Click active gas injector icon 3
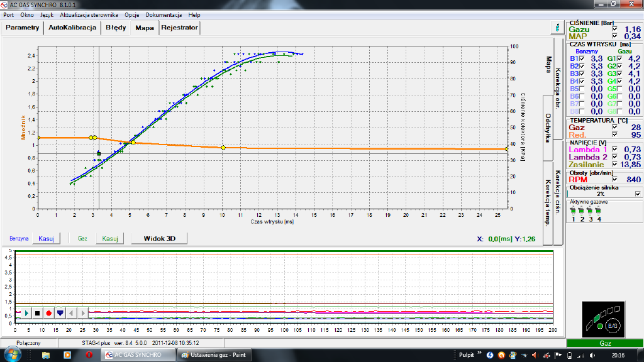644x362 pixels. click(590, 211)
